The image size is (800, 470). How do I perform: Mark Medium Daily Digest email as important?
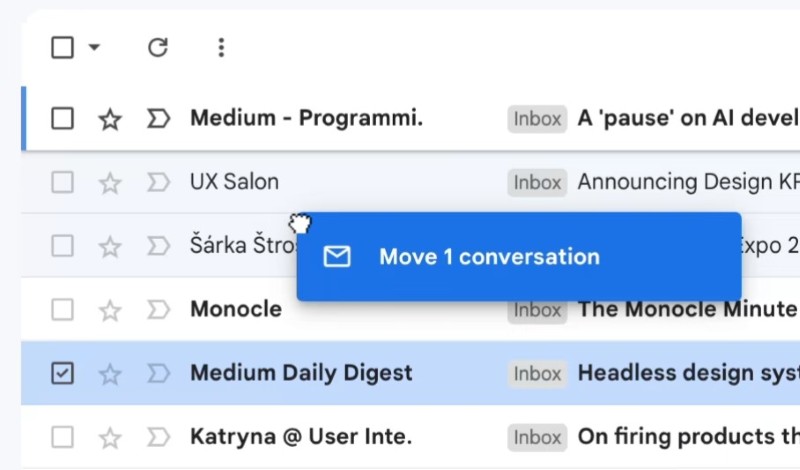coord(158,374)
